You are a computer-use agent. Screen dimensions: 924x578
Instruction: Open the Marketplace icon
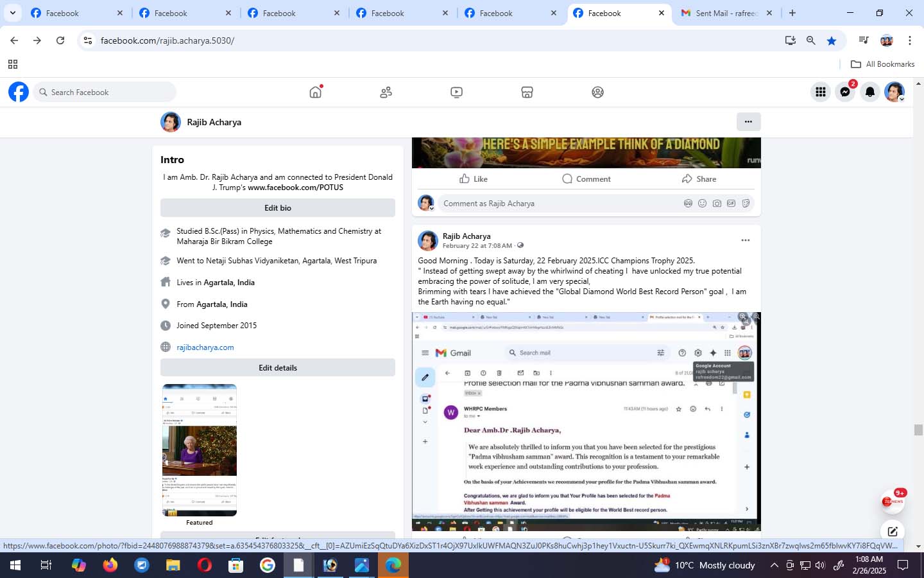pos(527,92)
